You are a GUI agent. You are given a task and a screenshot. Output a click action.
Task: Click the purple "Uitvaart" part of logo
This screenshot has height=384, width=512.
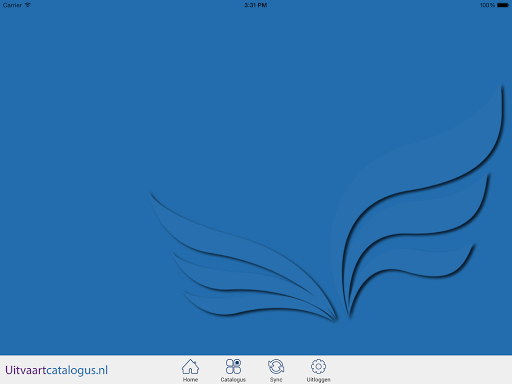(25, 370)
